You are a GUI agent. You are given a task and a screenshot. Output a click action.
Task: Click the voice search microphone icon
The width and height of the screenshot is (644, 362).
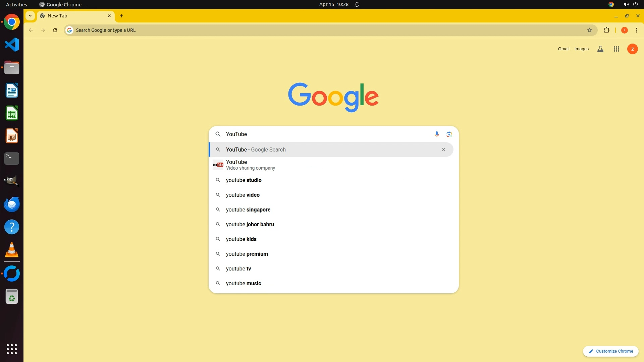click(437, 134)
